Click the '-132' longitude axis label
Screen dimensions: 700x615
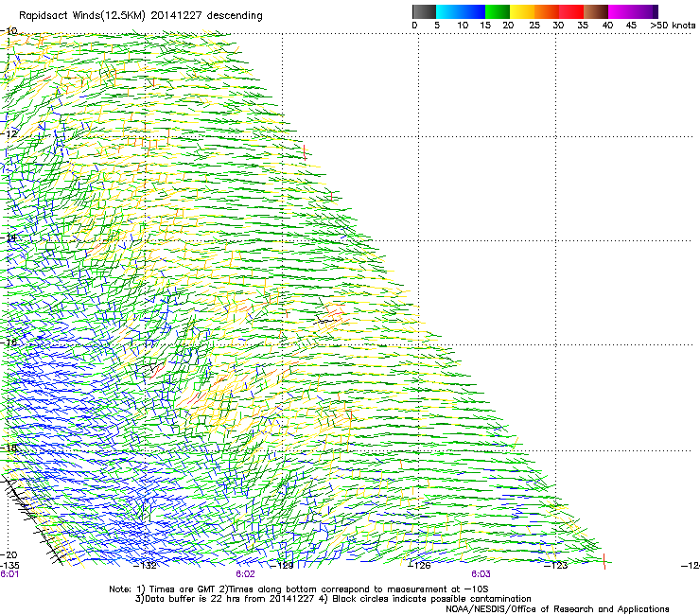(145, 566)
